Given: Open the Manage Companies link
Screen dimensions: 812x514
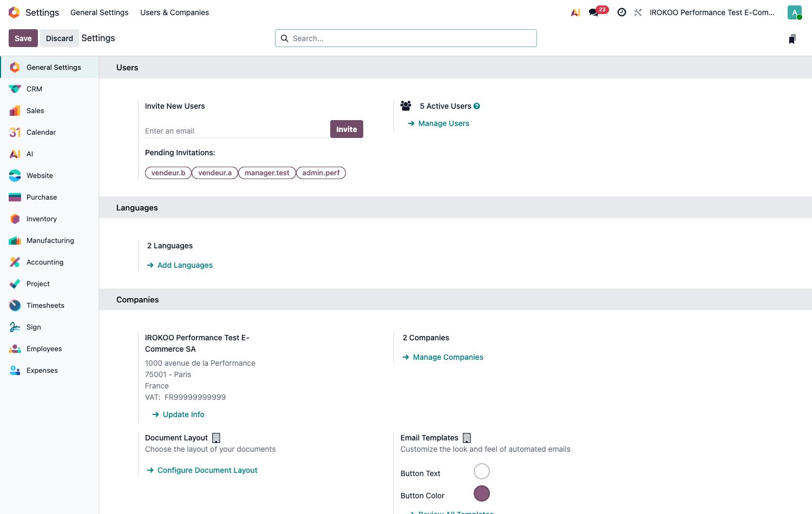Looking at the screenshot, I should point(443,357).
